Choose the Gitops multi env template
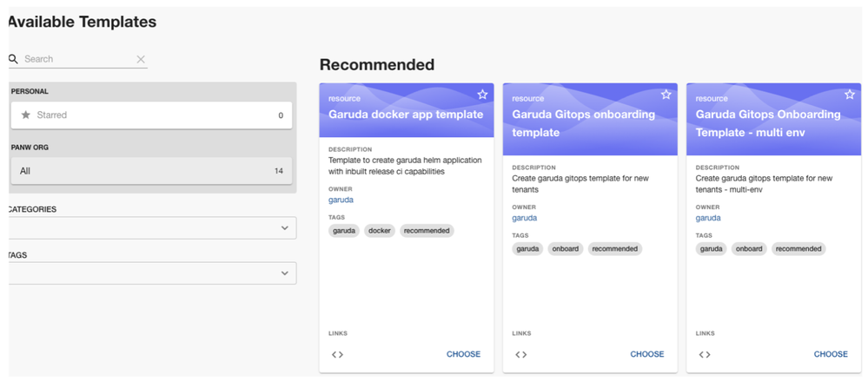The width and height of the screenshot is (868, 381). click(831, 354)
